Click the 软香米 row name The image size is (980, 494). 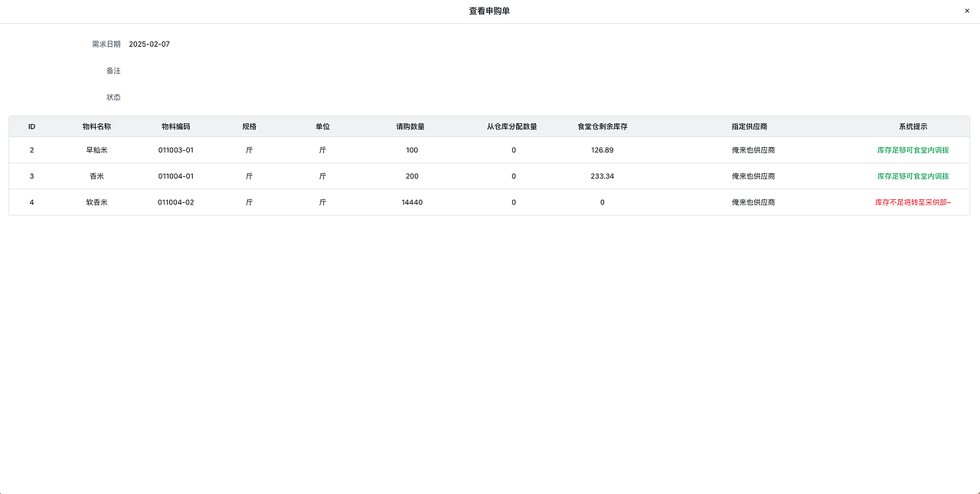coord(96,202)
